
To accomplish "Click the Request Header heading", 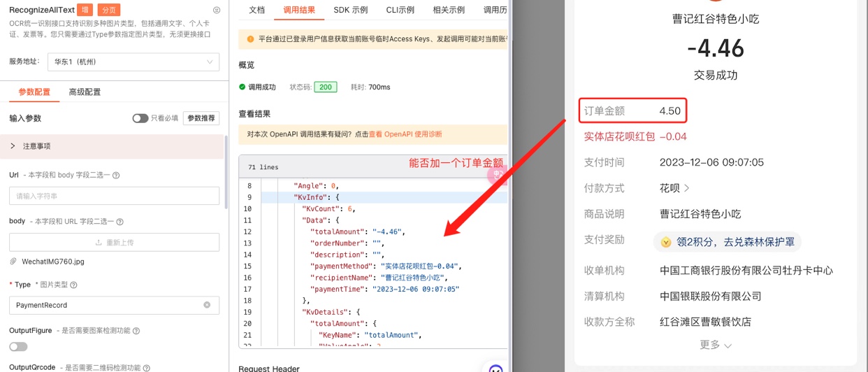I will [269, 368].
